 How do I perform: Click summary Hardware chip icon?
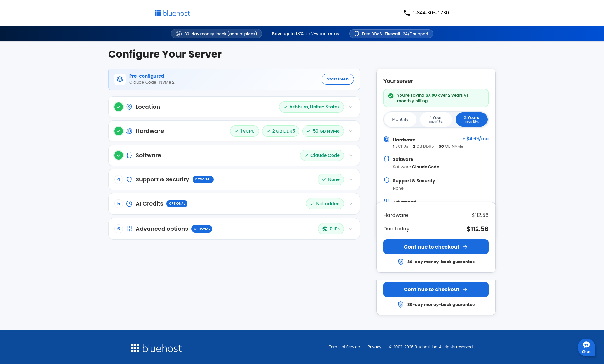[387, 139]
